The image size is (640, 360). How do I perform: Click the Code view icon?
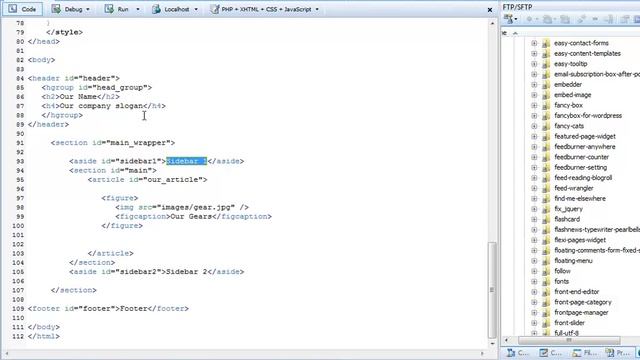click(13, 9)
